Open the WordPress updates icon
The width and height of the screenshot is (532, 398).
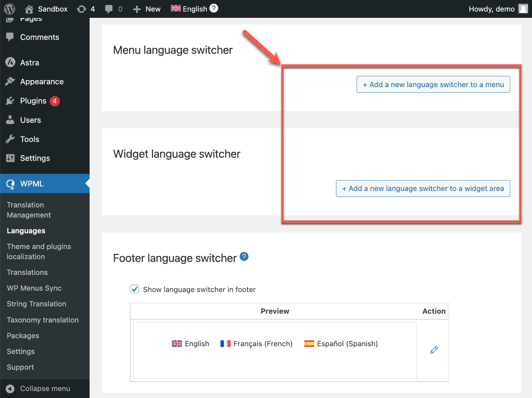tap(81, 9)
